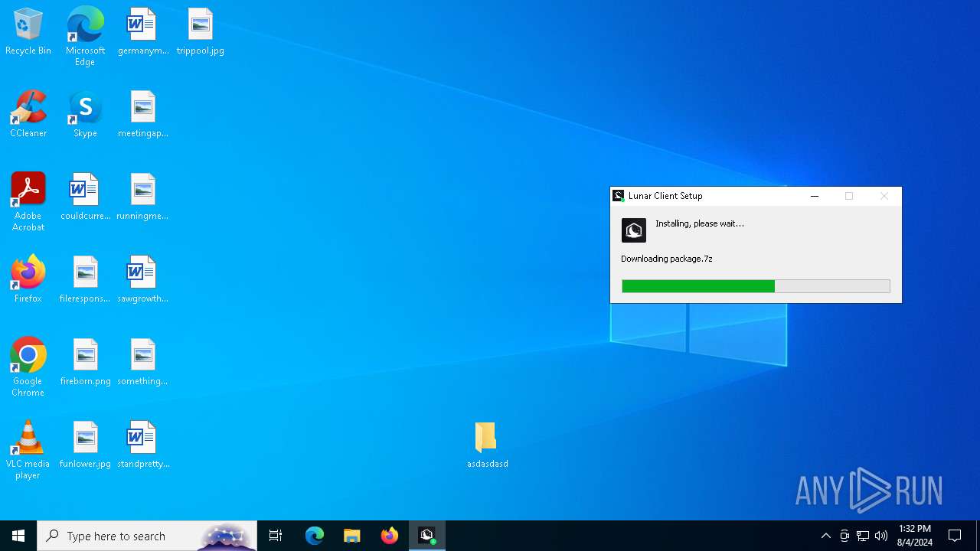Click the Show desktop strip on taskbar
Screen dimensions: 980x551
click(x=978, y=536)
